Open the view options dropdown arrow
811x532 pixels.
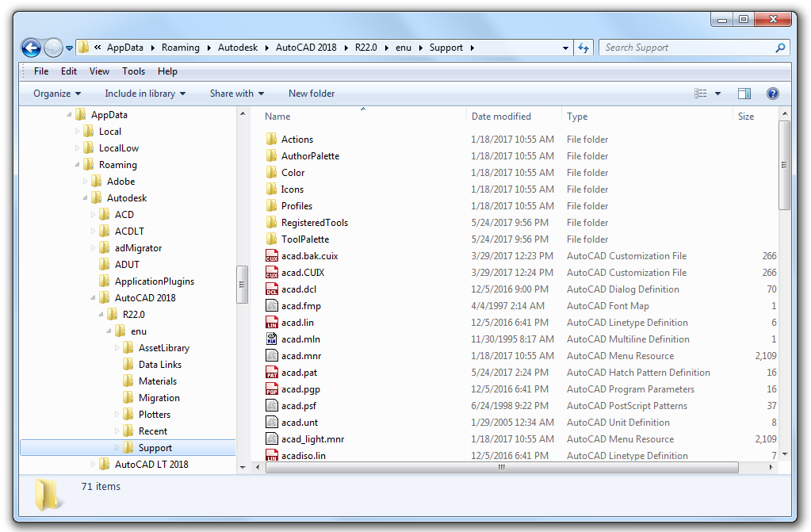click(718, 94)
